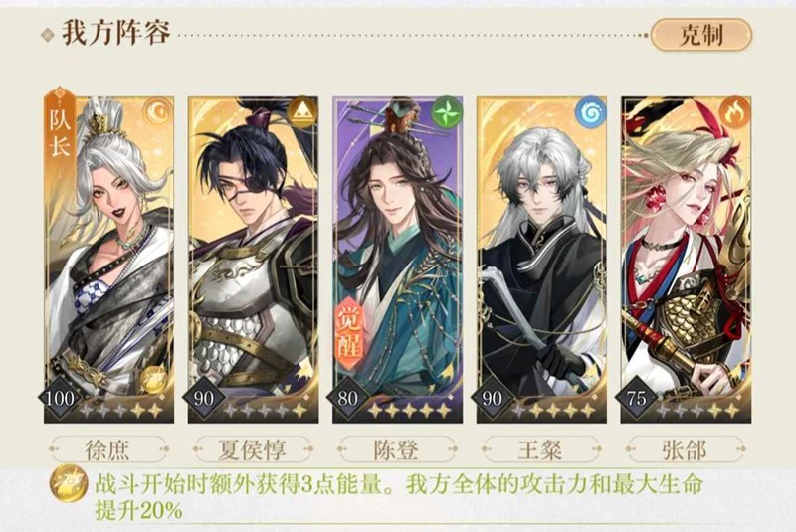This screenshot has height=532, width=796.
Task: Tap the gold skill icon beside description text
Action: [69, 483]
